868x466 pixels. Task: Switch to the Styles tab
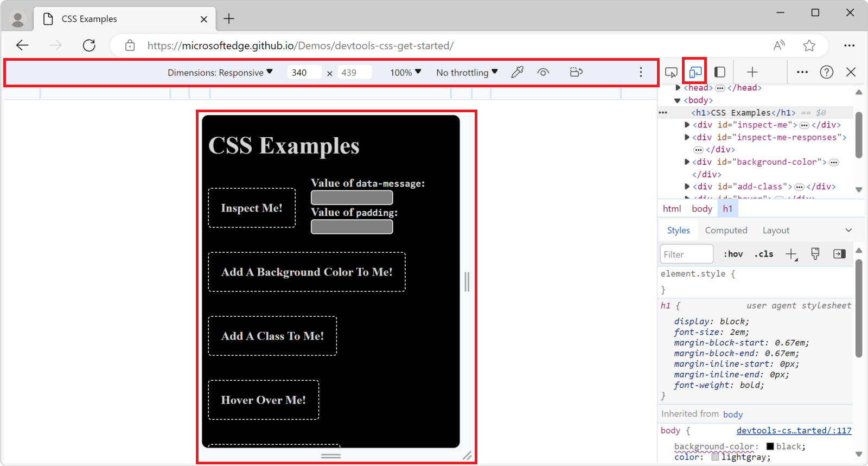pos(679,231)
